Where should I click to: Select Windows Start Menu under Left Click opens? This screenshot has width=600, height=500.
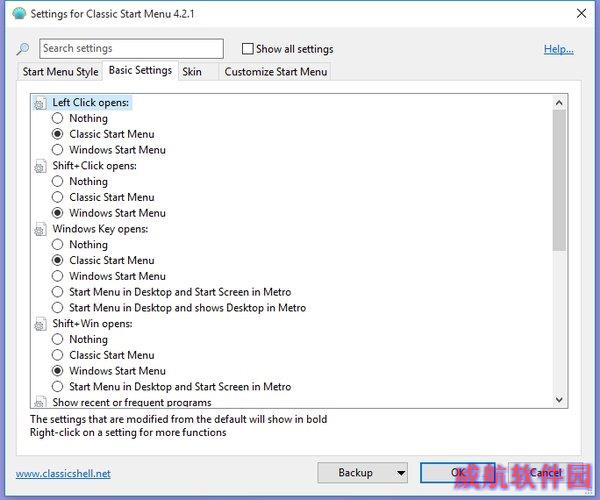(57, 150)
